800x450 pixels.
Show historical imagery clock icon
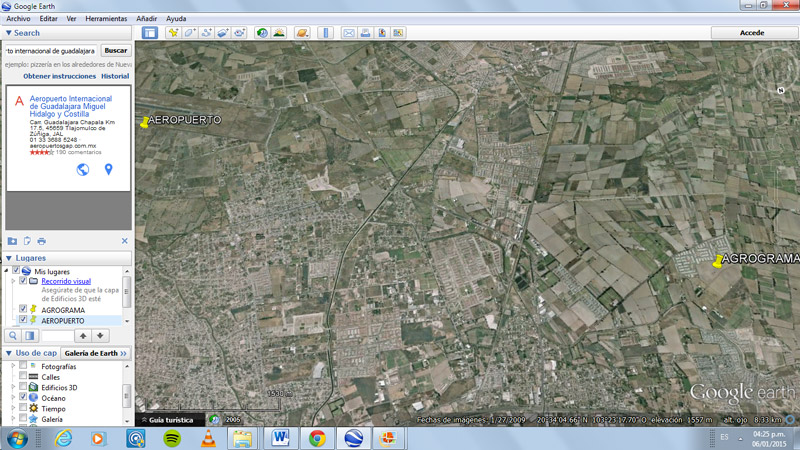262,33
